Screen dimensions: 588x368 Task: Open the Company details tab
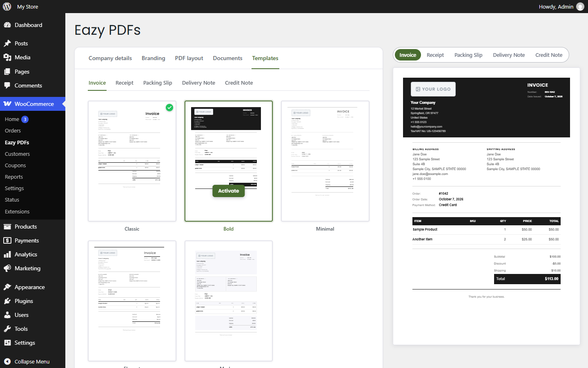click(x=110, y=58)
